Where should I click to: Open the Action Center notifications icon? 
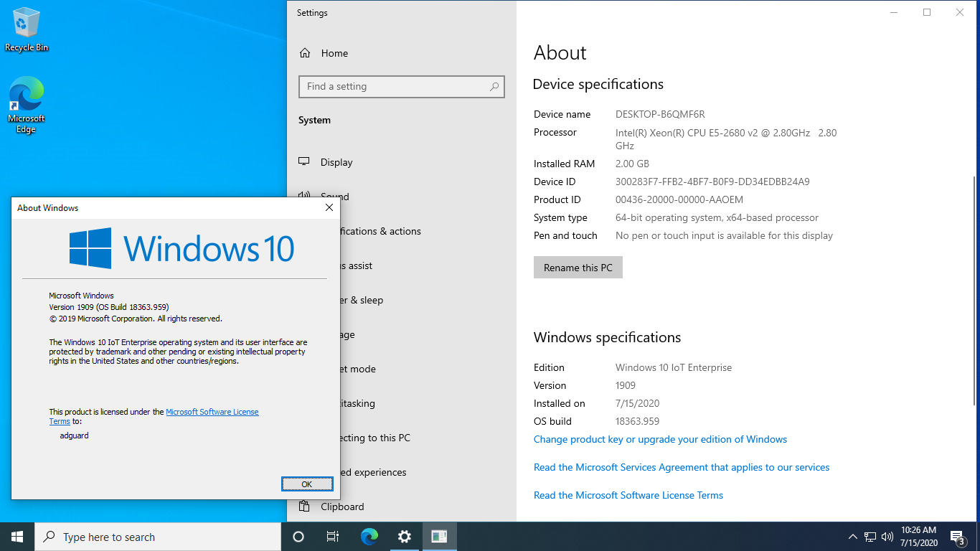click(x=957, y=537)
